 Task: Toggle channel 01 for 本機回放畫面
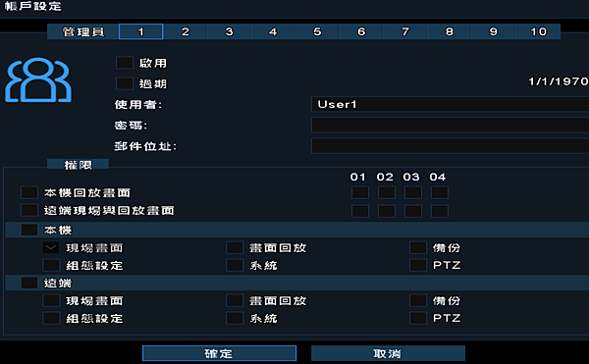[360, 192]
